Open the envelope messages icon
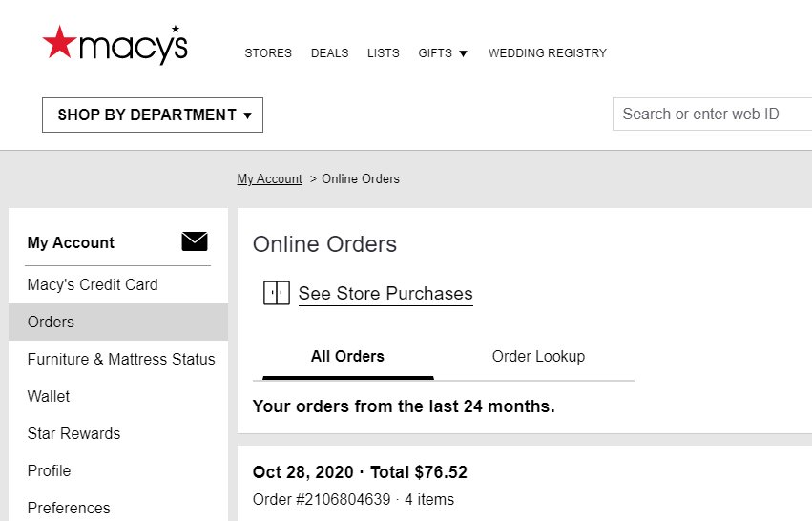 pyautogui.click(x=195, y=241)
